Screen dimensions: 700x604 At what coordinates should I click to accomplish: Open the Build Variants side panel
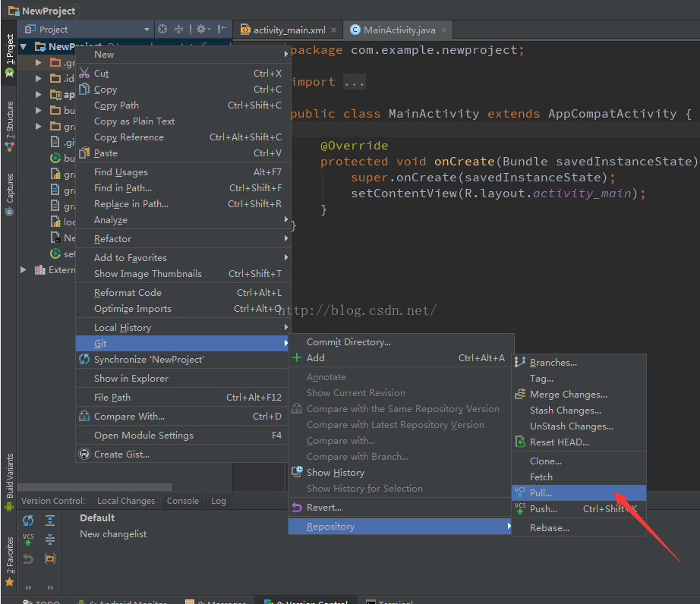pos(9,482)
